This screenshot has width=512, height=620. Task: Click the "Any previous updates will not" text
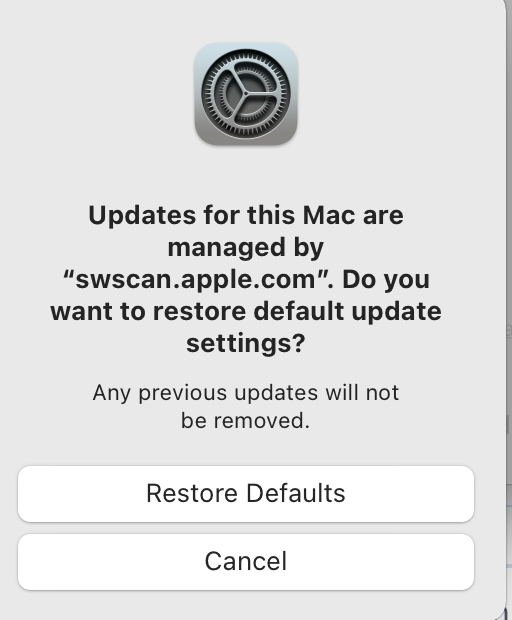pyautogui.click(x=246, y=393)
